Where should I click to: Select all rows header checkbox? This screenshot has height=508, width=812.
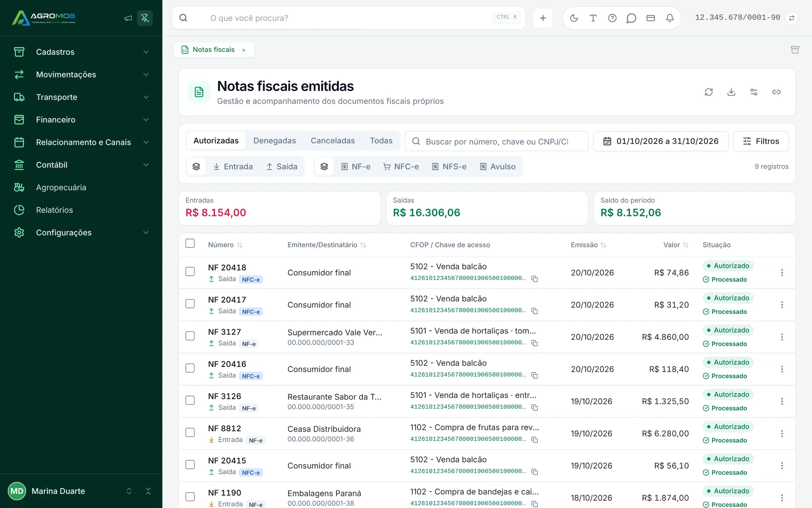(190, 243)
